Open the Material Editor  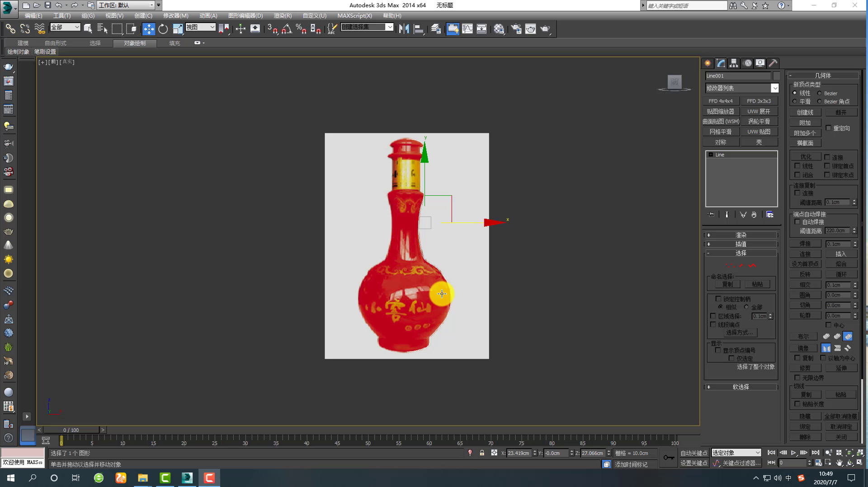(x=499, y=29)
